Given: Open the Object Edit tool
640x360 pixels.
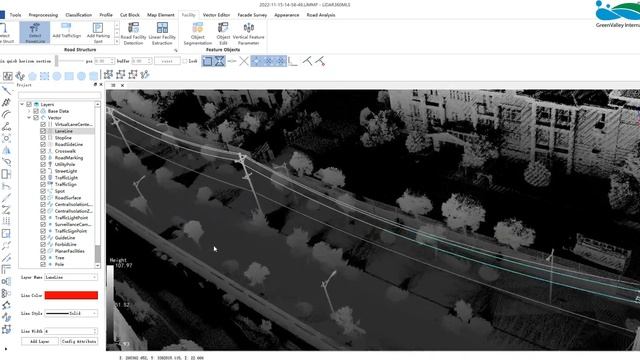Looking at the screenshot, I should [x=223, y=33].
